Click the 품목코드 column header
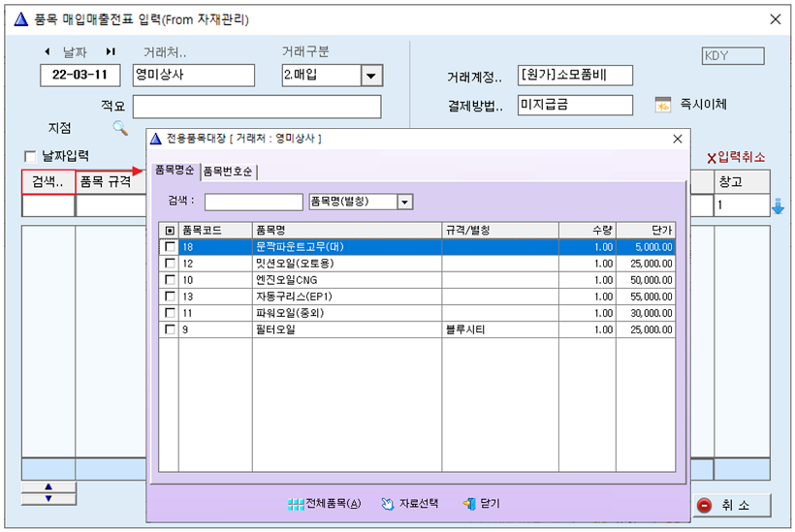 coord(215,231)
